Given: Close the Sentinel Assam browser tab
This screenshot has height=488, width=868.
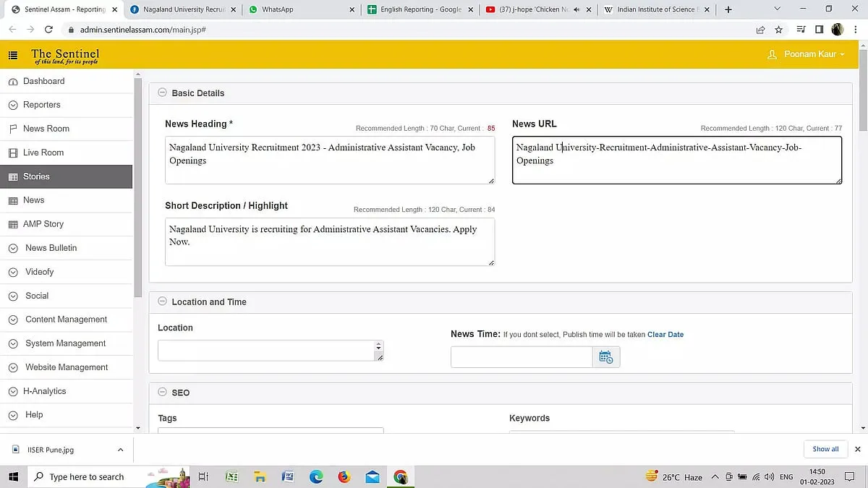Looking at the screenshot, I should (114, 9).
